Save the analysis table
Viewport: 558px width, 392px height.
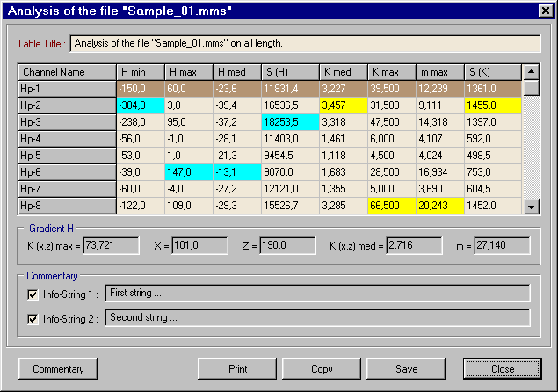[x=405, y=369]
